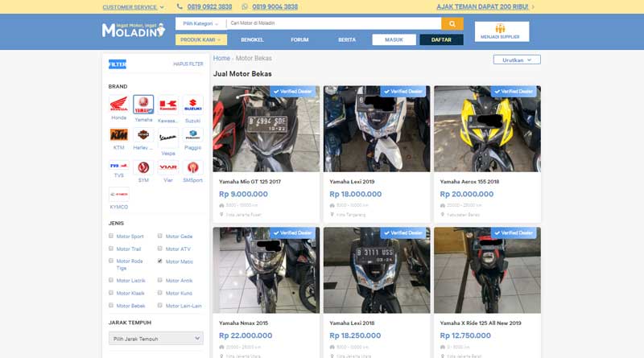Open the Menjadi Supplier icon

pos(501,29)
